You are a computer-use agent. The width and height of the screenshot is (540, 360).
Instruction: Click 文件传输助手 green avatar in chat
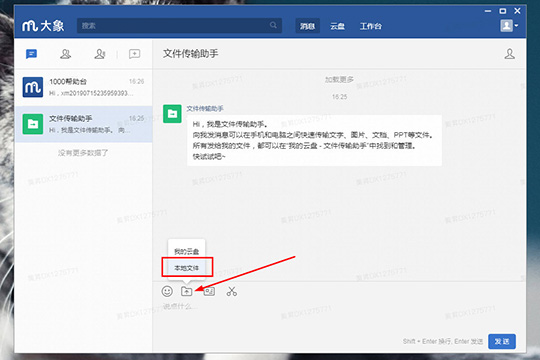tap(172, 114)
